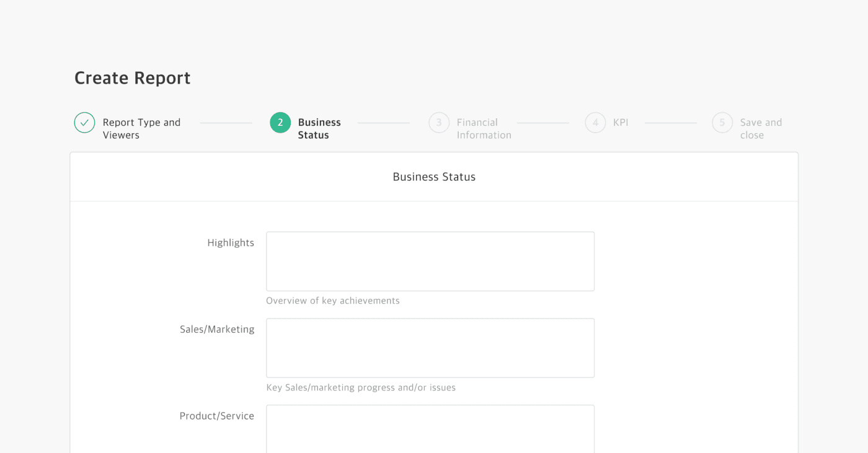Click the Highlights field label
This screenshot has height=453, width=868.
point(231,242)
